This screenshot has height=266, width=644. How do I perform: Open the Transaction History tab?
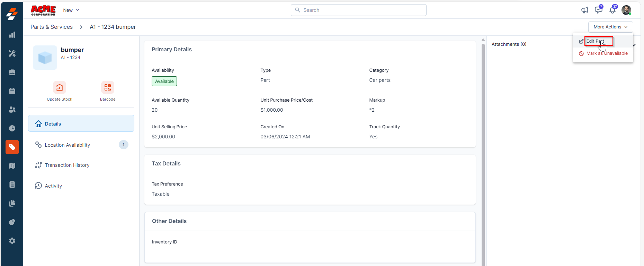click(x=67, y=165)
